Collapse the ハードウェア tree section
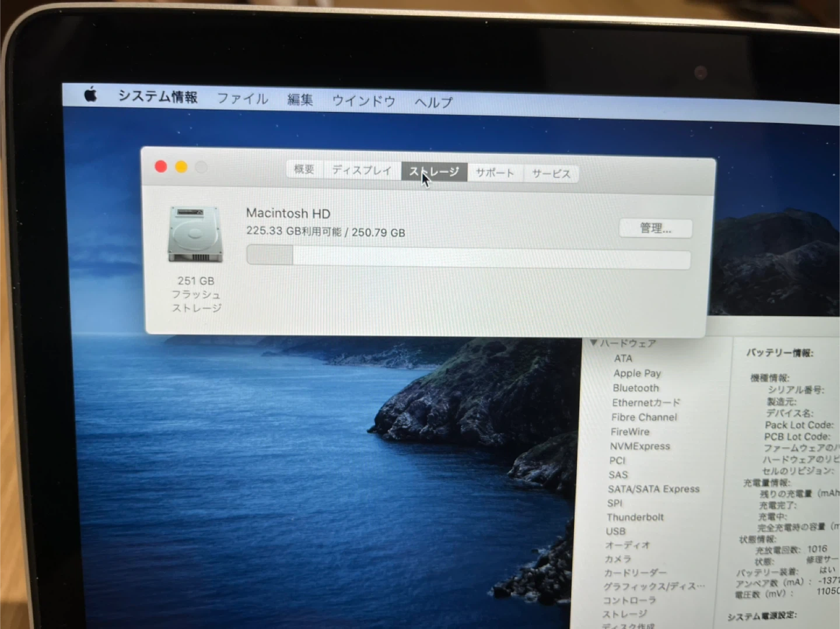 [593, 343]
